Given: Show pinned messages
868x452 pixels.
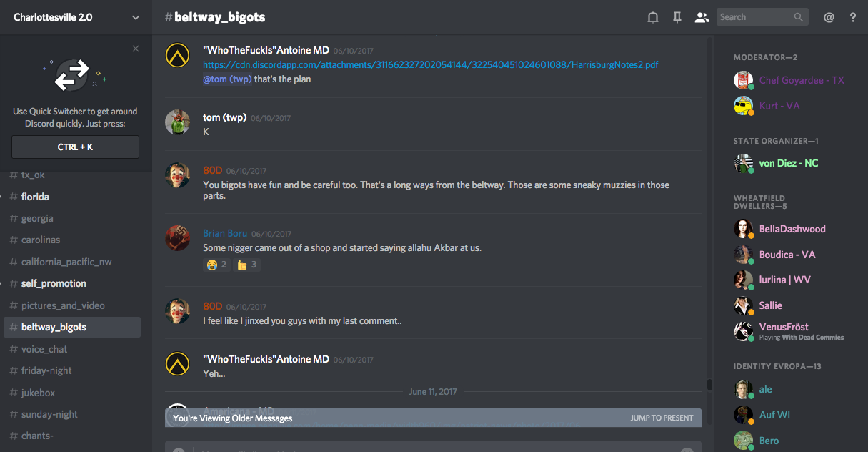Looking at the screenshot, I should pos(677,18).
